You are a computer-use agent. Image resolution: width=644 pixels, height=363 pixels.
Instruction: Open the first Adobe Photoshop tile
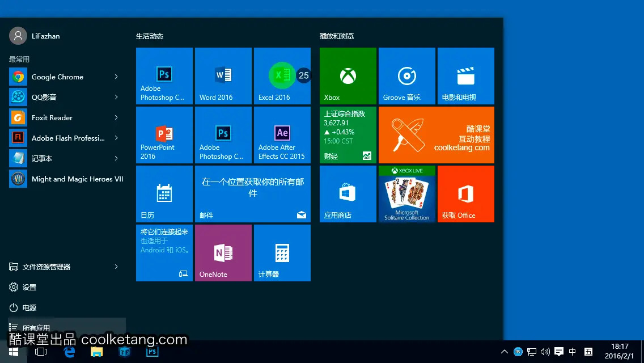pyautogui.click(x=164, y=76)
